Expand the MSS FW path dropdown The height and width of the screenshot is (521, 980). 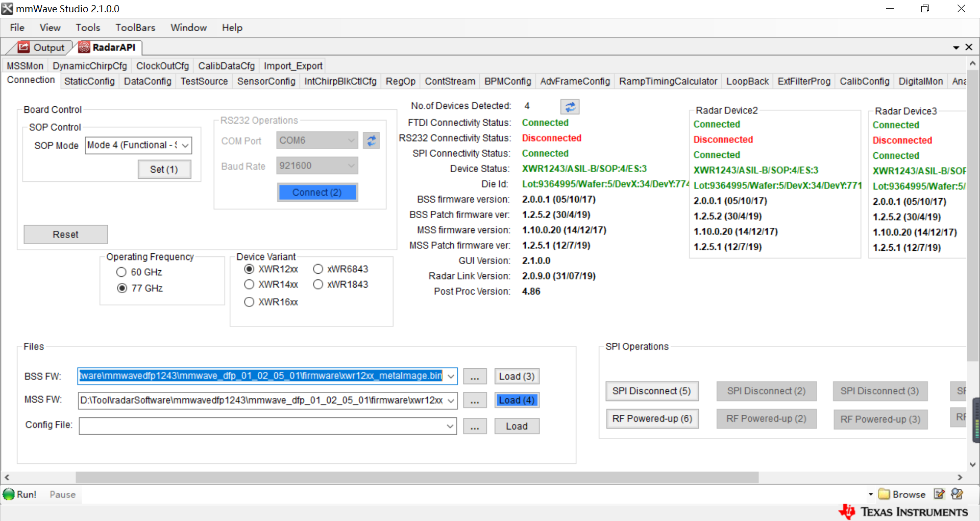pos(451,400)
